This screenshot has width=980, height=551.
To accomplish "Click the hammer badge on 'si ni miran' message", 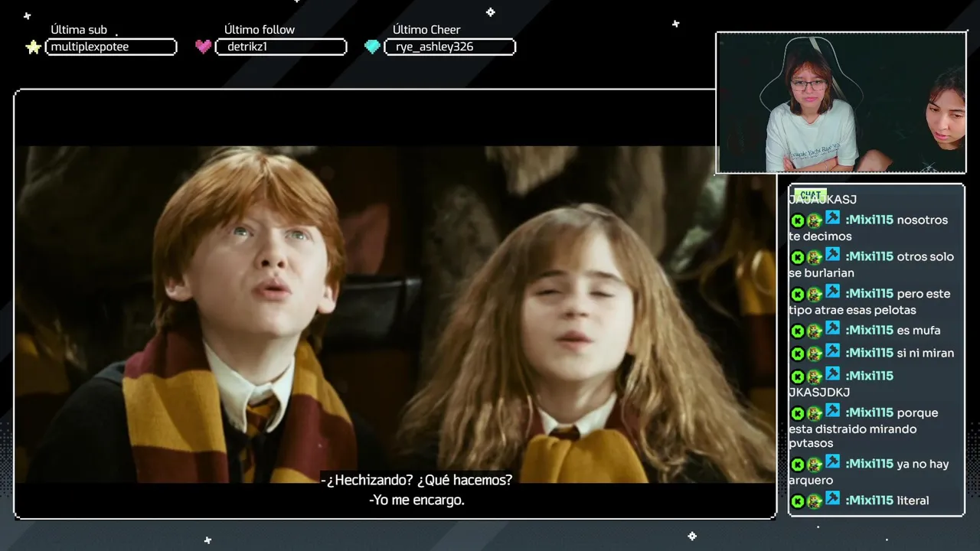I will (833, 351).
